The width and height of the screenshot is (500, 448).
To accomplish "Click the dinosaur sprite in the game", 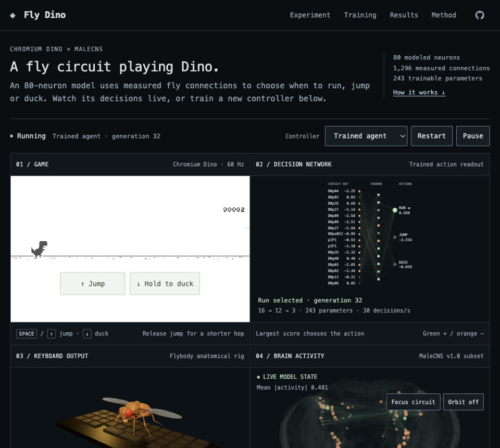I will [39, 249].
